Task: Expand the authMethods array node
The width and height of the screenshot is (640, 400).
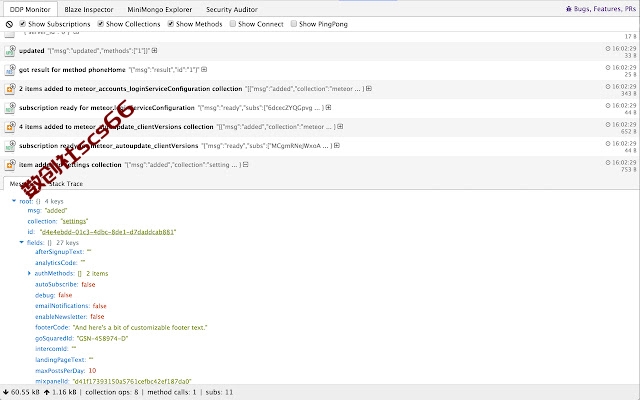Action: coord(29,273)
